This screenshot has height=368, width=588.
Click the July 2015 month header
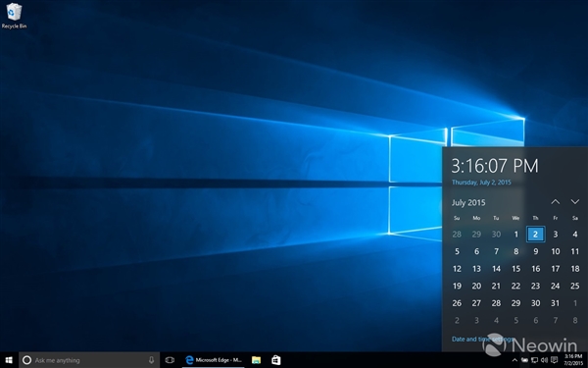(468, 203)
